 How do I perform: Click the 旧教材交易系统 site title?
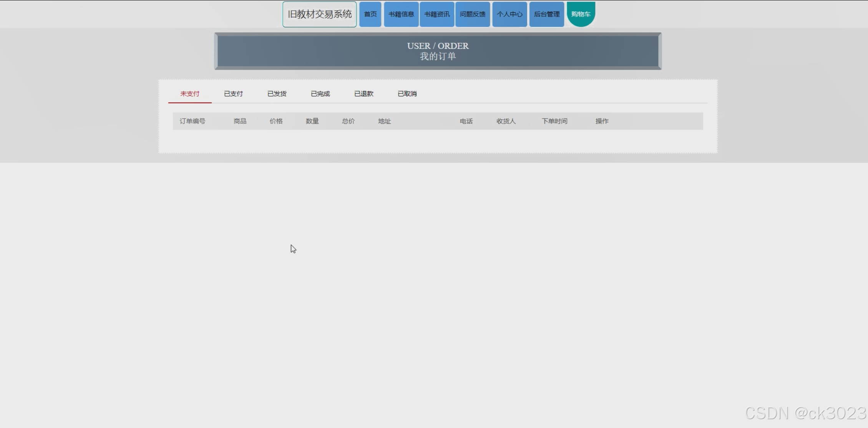click(319, 14)
